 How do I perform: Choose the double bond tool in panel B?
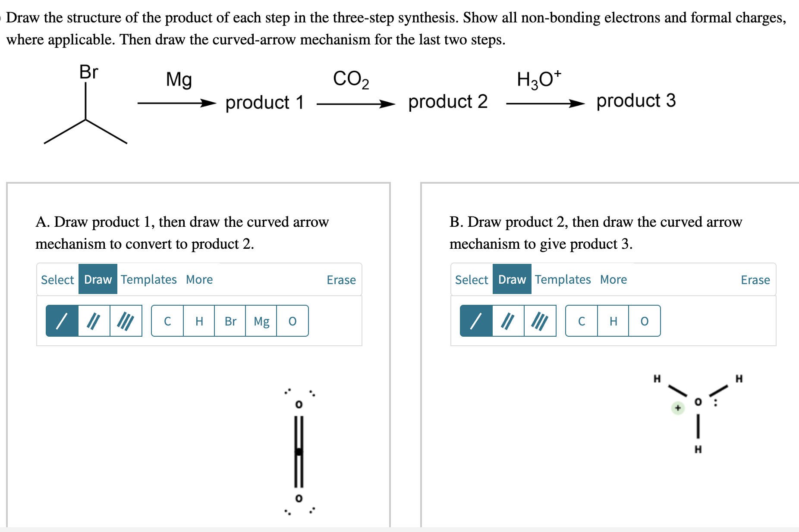point(508,321)
